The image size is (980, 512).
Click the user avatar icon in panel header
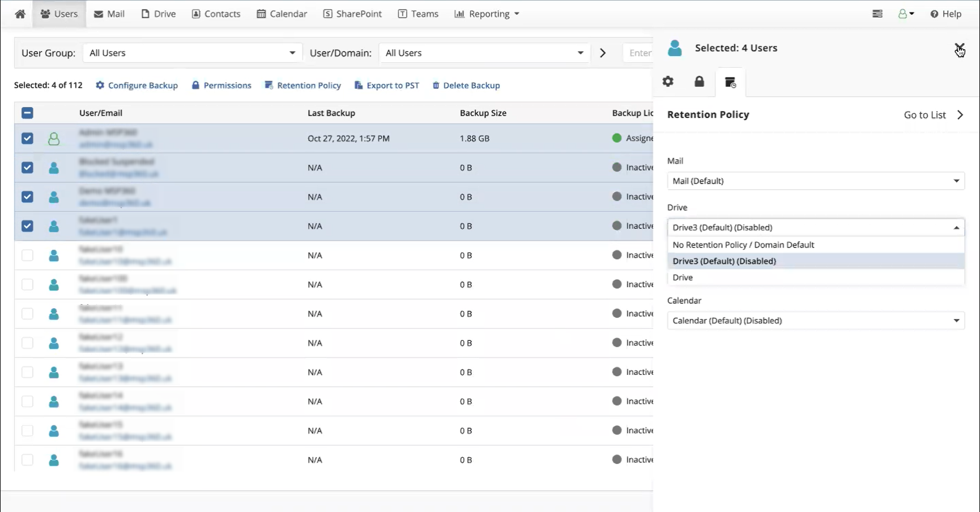[x=675, y=48]
